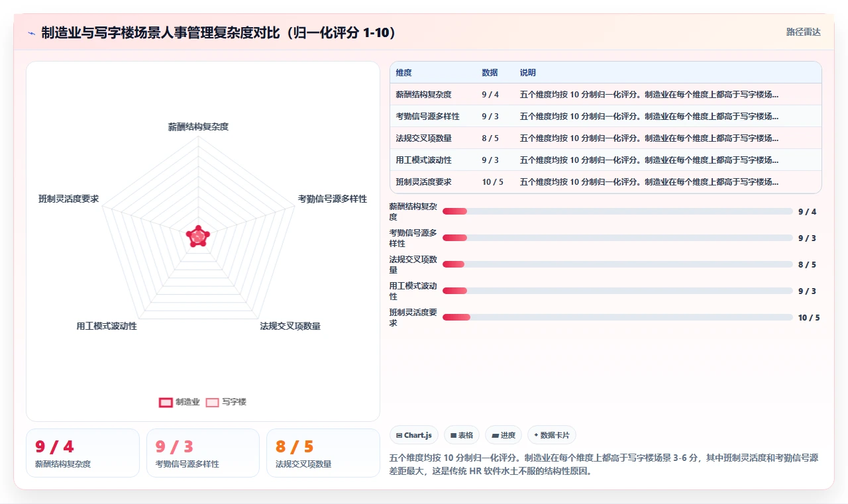Image resolution: width=848 pixels, height=504 pixels.
Task: Select the 进度 chip
Action: click(x=503, y=435)
